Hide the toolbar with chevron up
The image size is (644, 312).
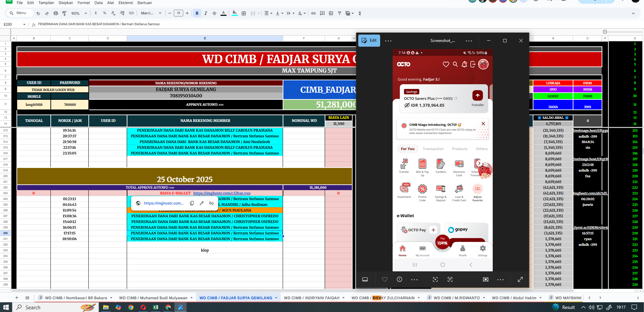tap(633, 13)
